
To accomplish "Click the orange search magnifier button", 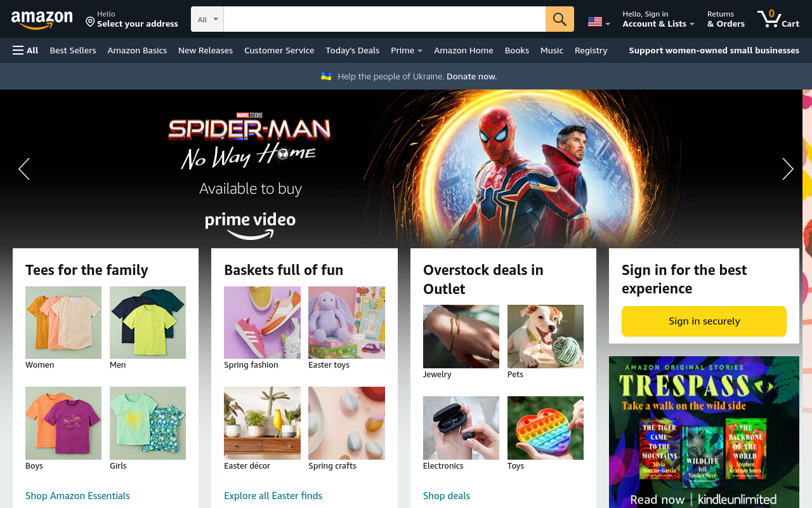I will (x=560, y=19).
